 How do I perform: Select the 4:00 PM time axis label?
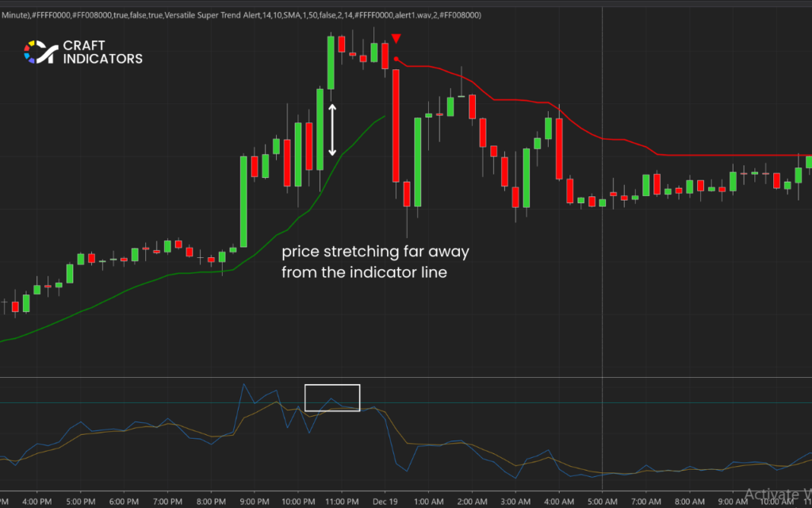(36, 502)
